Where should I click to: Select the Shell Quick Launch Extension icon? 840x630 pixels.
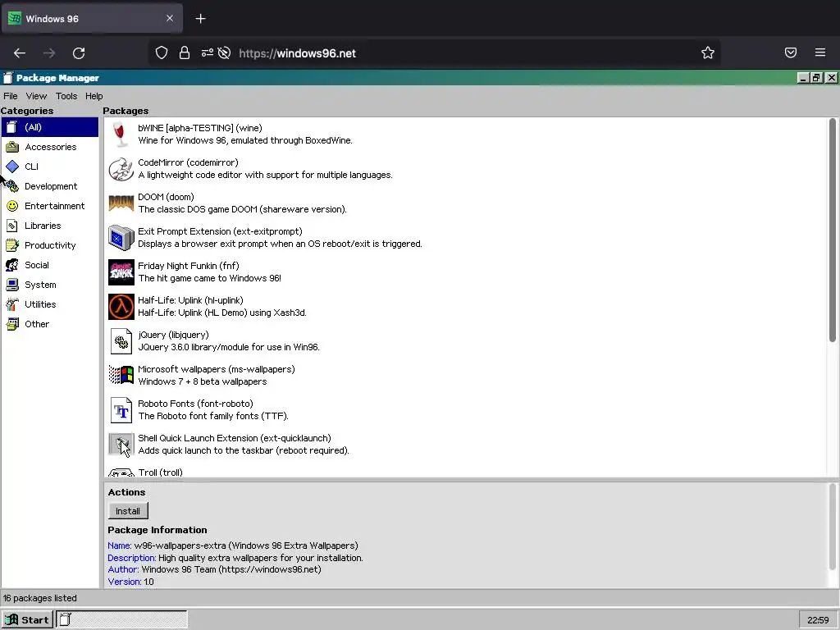click(x=121, y=444)
